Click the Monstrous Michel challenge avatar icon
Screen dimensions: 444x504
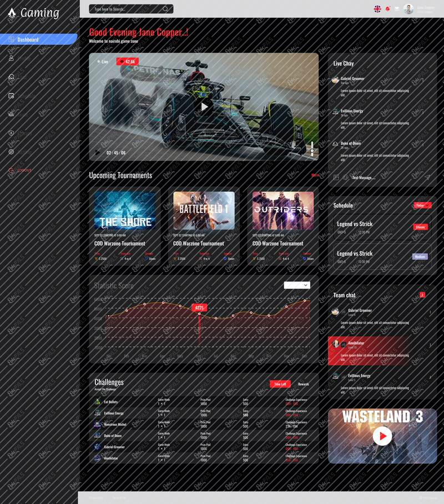(98, 424)
